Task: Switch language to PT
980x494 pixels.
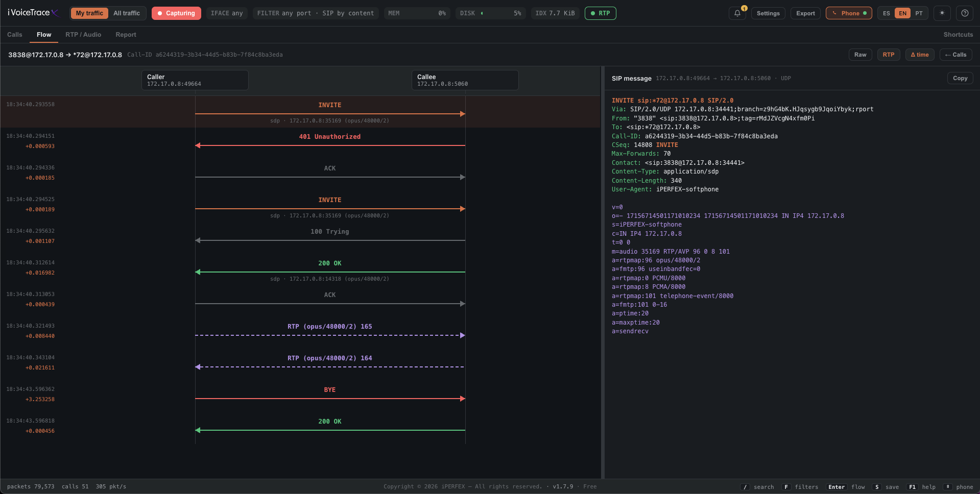Action: (x=919, y=13)
